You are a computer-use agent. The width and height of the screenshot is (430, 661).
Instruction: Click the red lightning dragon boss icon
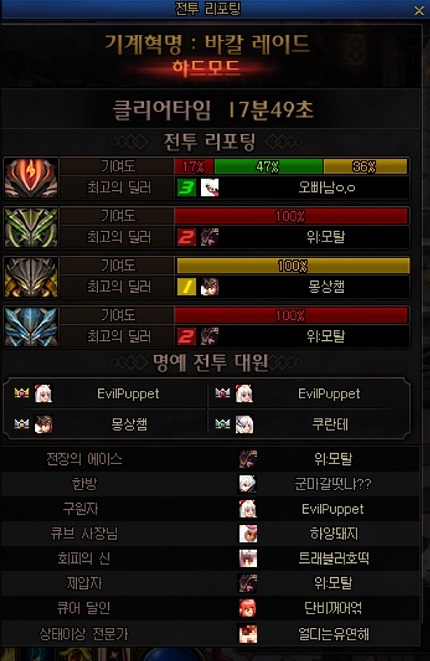tap(31, 177)
